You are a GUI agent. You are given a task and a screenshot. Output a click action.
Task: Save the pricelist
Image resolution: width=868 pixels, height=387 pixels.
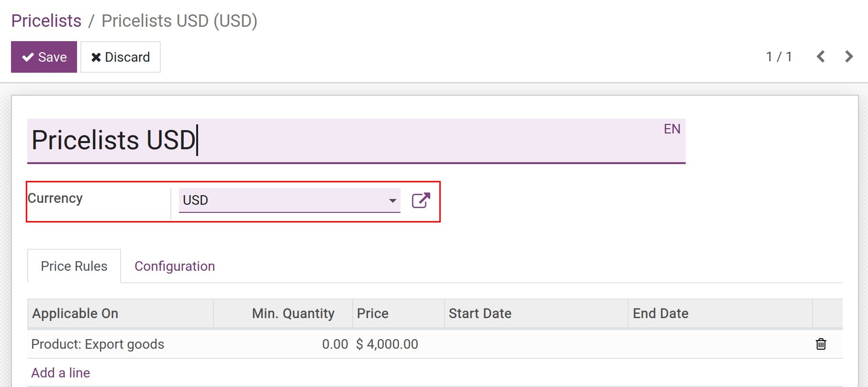tap(44, 57)
